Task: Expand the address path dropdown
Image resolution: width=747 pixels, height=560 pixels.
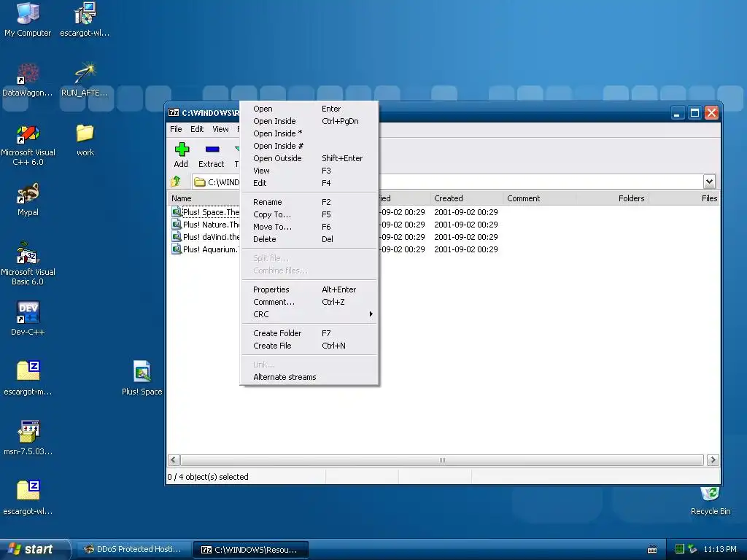Action: tap(709, 182)
